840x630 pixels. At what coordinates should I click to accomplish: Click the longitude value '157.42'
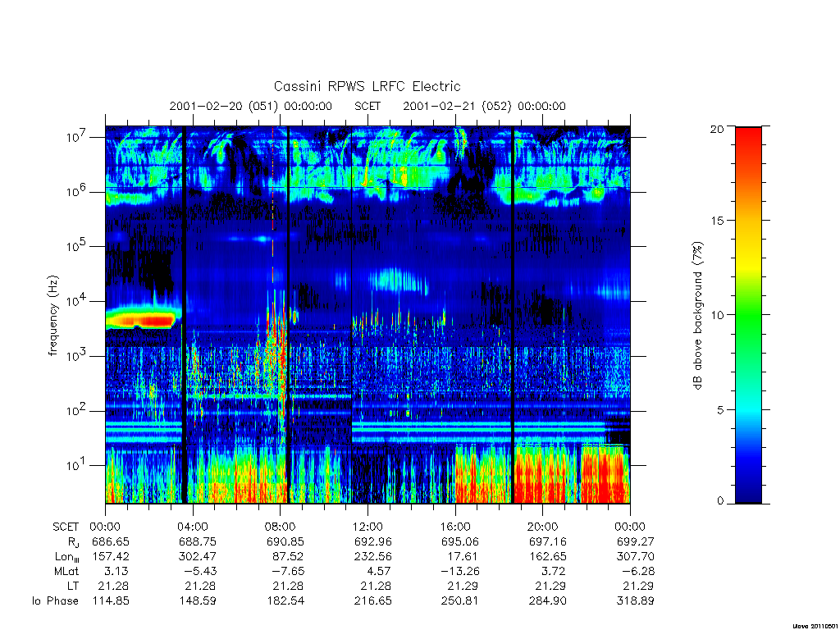pos(111,557)
